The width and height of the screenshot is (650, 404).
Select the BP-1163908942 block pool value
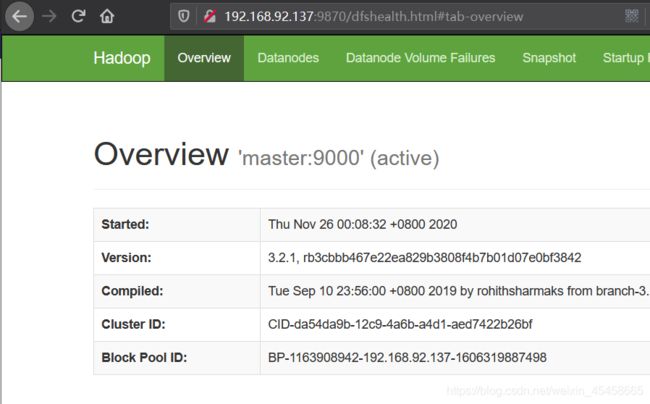(407, 357)
